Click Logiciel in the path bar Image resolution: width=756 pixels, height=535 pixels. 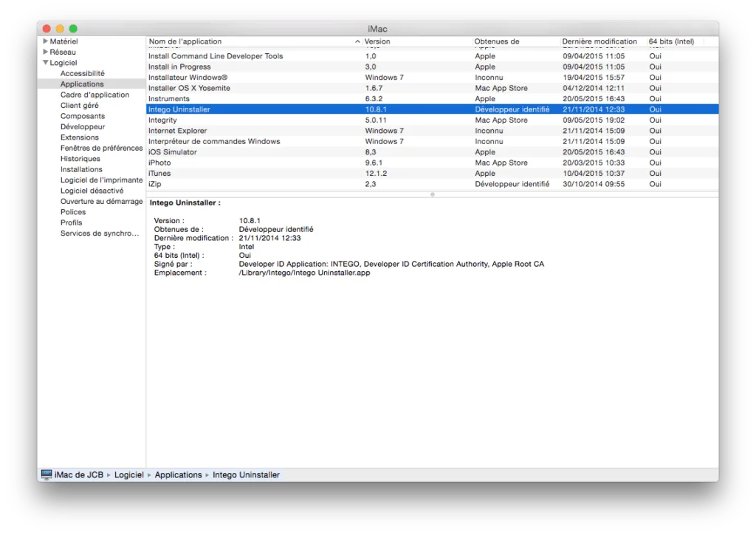128,474
